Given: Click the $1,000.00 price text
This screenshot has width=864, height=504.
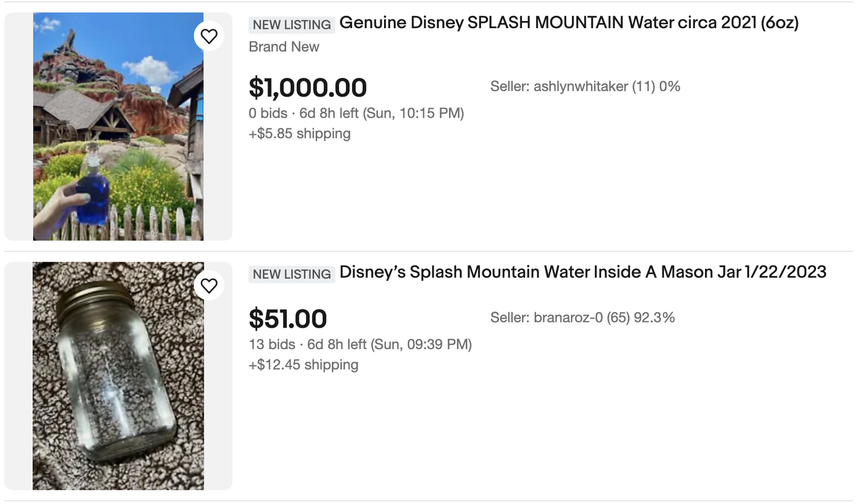Looking at the screenshot, I should (x=307, y=88).
